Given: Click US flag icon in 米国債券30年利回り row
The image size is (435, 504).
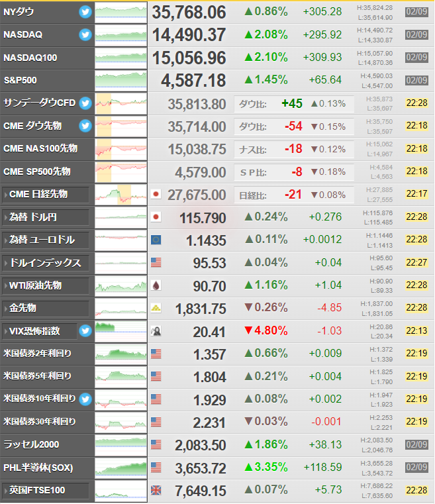Looking at the screenshot, I should click(x=156, y=422).
